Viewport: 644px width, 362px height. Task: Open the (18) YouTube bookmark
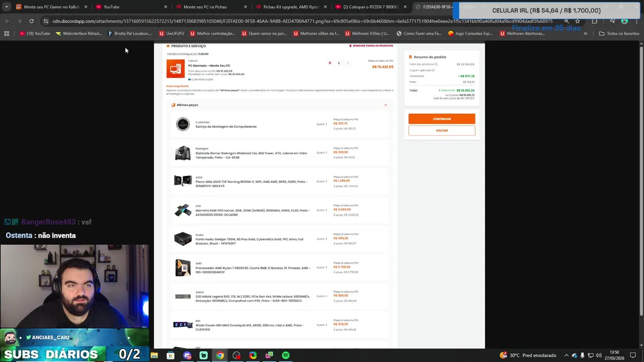tap(35, 33)
